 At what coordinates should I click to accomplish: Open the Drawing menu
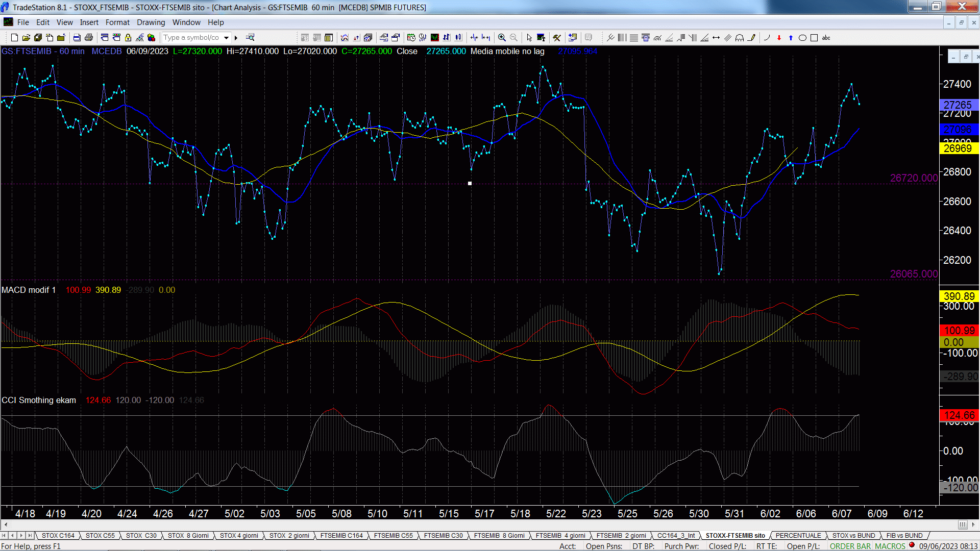(x=151, y=22)
